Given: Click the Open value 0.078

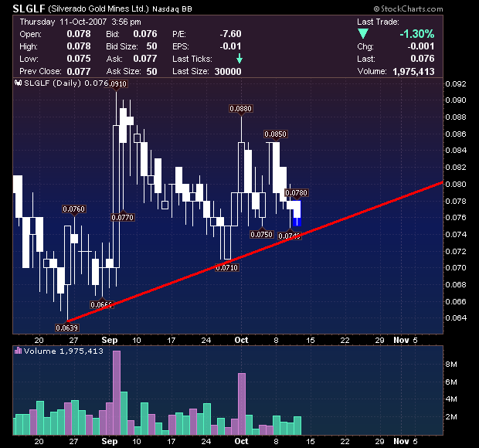Looking at the screenshot, I should (x=79, y=33).
